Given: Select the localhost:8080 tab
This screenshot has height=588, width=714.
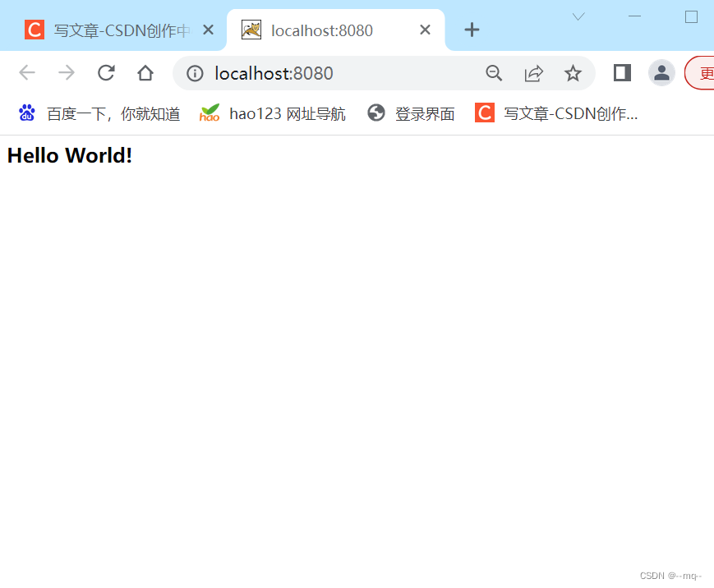Looking at the screenshot, I should click(x=329, y=30).
